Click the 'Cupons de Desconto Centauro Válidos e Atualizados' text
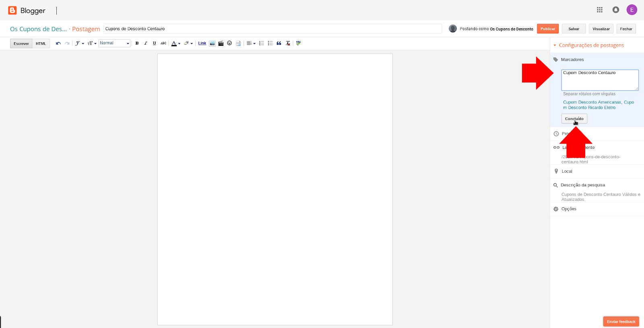This screenshot has width=644, height=328. click(601, 197)
